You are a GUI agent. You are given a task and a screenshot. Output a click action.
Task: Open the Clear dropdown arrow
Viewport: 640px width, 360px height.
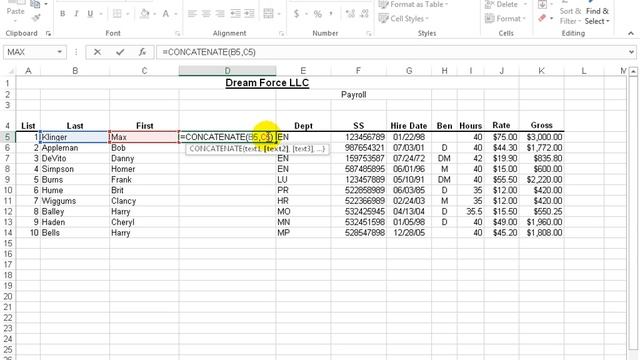[551, 18]
